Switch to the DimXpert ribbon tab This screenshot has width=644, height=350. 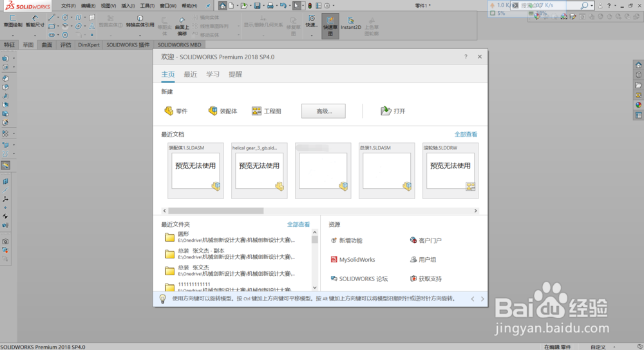coord(89,45)
